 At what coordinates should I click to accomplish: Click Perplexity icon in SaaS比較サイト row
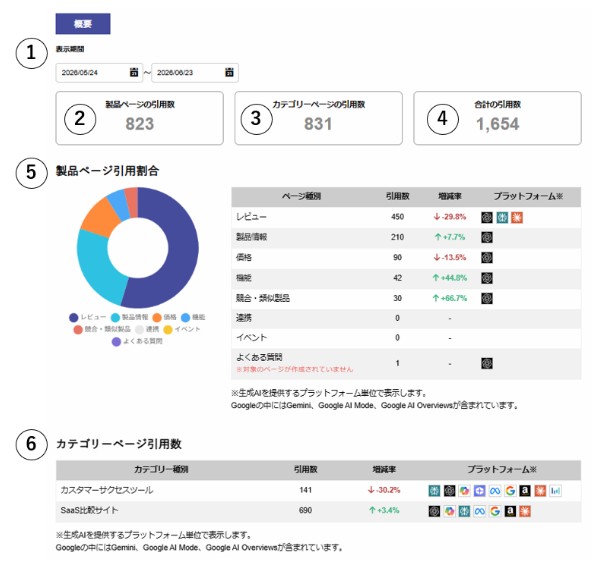click(x=465, y=511)
